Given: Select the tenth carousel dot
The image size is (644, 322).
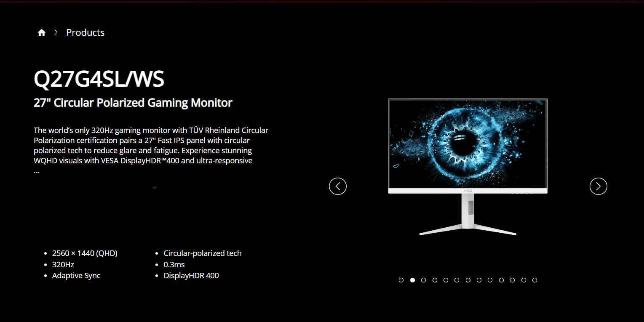Looking at the screenshot, I should [501, 280].
